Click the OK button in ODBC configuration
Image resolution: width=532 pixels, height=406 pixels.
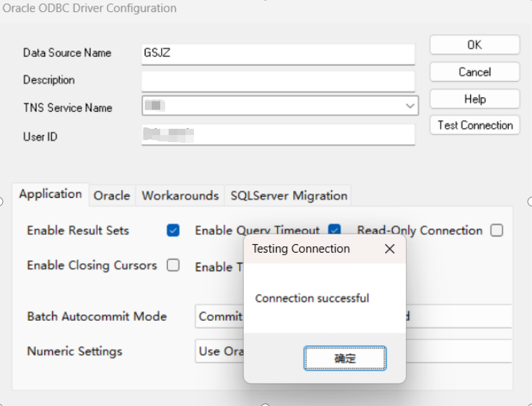(x=474, y=45)
